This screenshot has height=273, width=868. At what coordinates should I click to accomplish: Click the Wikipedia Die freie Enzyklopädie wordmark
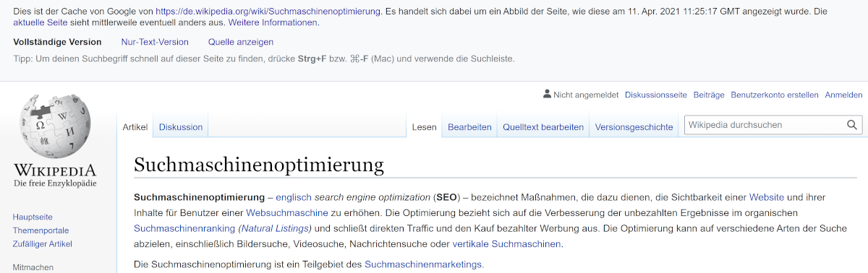55,175
